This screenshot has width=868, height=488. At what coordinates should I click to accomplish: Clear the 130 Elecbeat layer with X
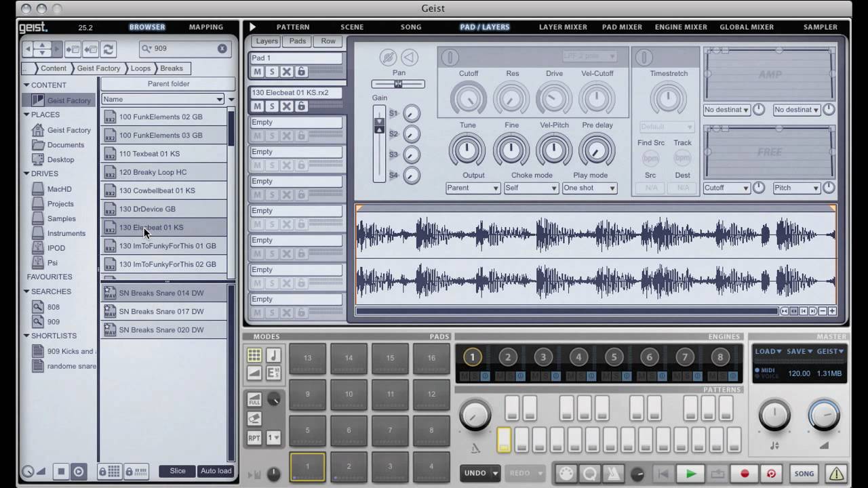click(x=287, y=106)
